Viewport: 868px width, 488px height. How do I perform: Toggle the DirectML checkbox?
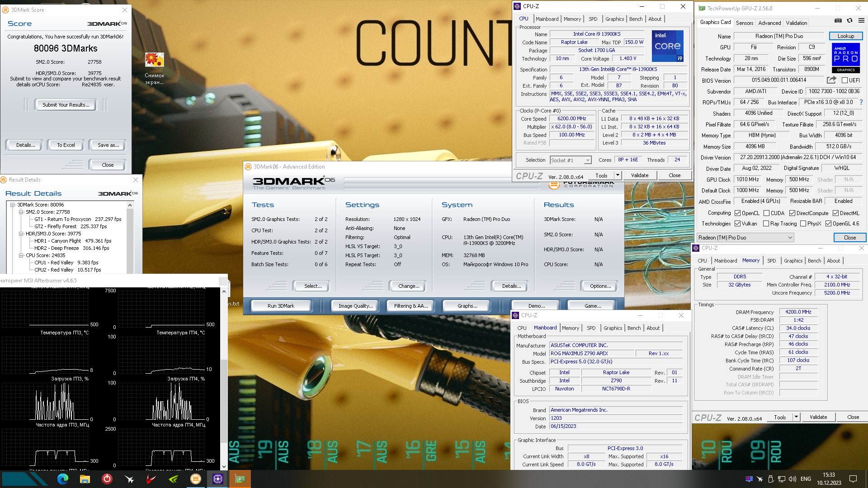coord(835,213)
